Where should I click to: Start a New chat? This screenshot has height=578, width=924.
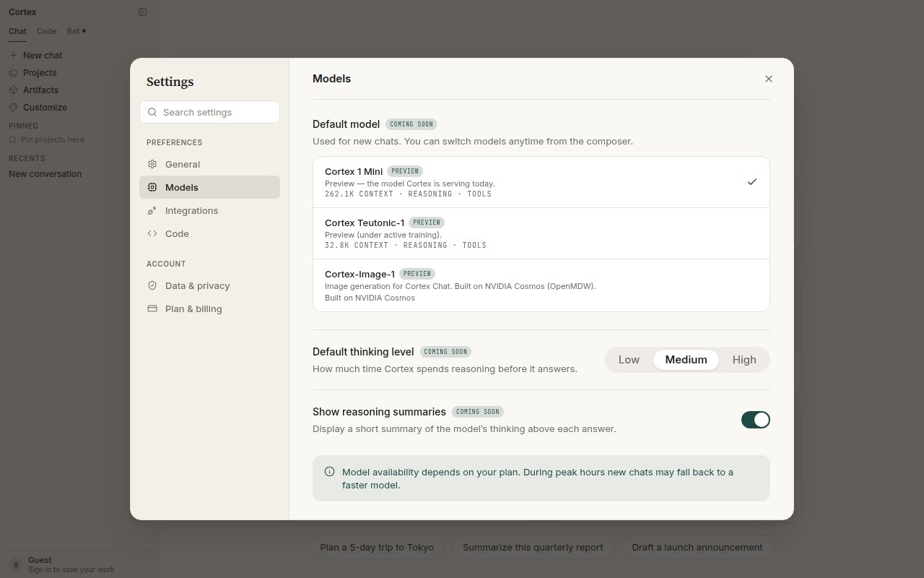[x=78, y=55]
